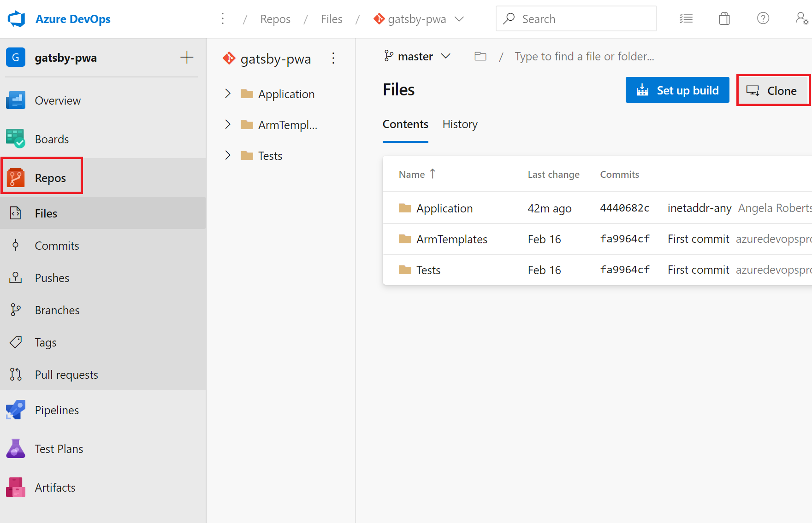812x523 pixels.
Task: Expand the Tests folder in tree
Action: coord(227,156)
